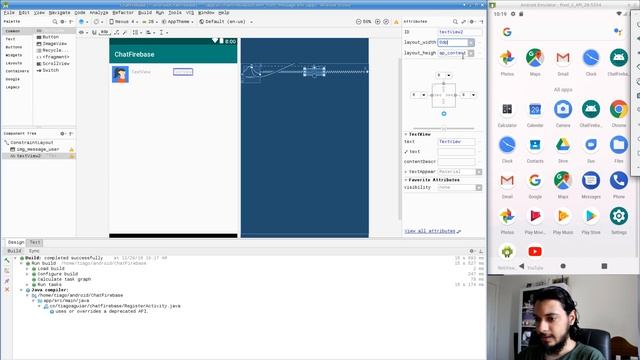Tap the emulator Home navigation button
The height and width of the screenshot is (360, 640).
pyautogui.click(x=563, y=266)
